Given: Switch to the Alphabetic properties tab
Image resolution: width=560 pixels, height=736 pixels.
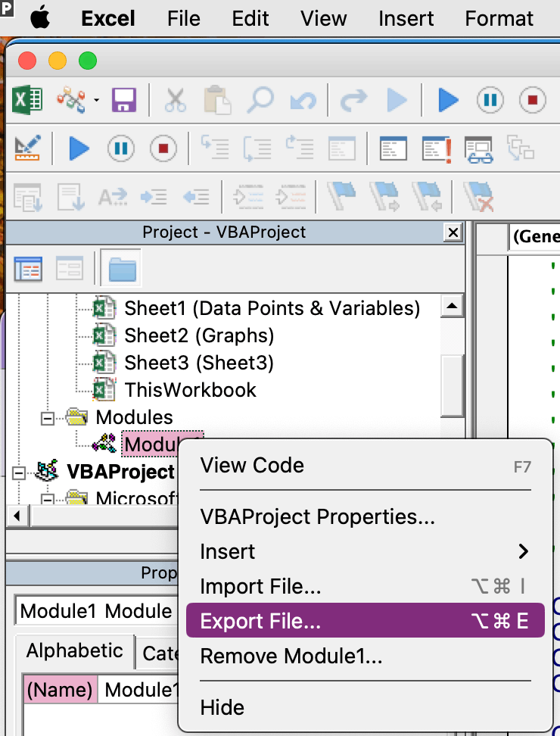Looking at the screenshot, I should [75, 651].
